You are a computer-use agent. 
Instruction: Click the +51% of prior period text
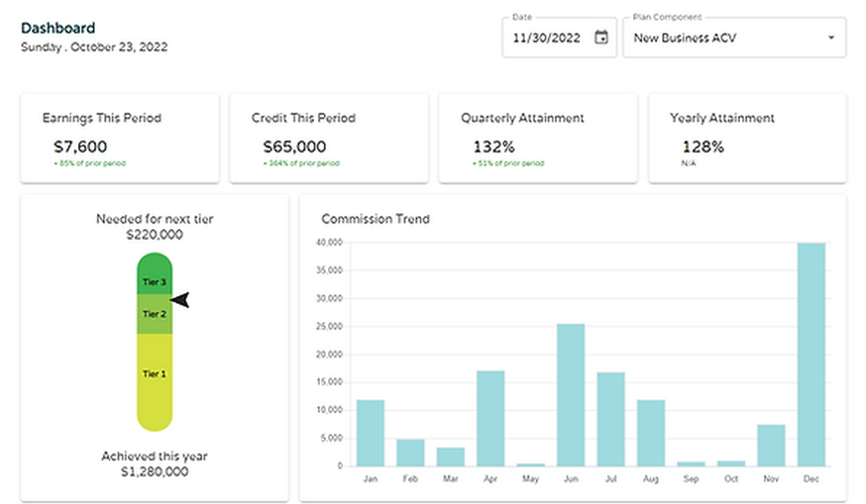(508, 164)
